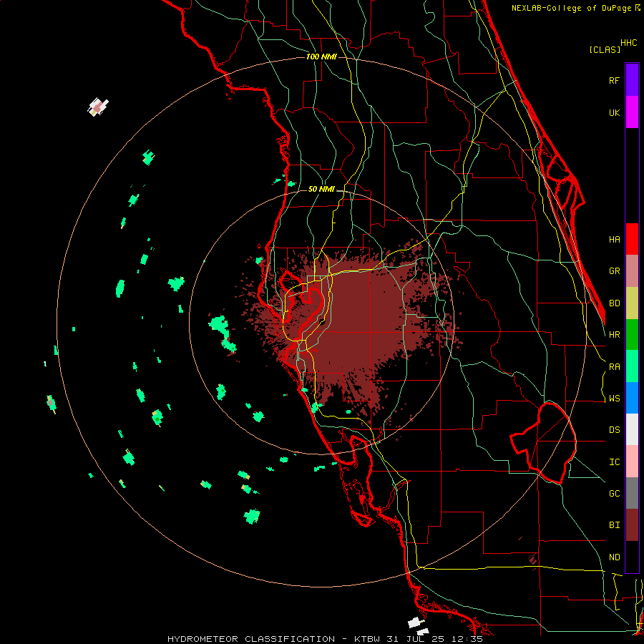Click the IC legend label

(615, 462)
